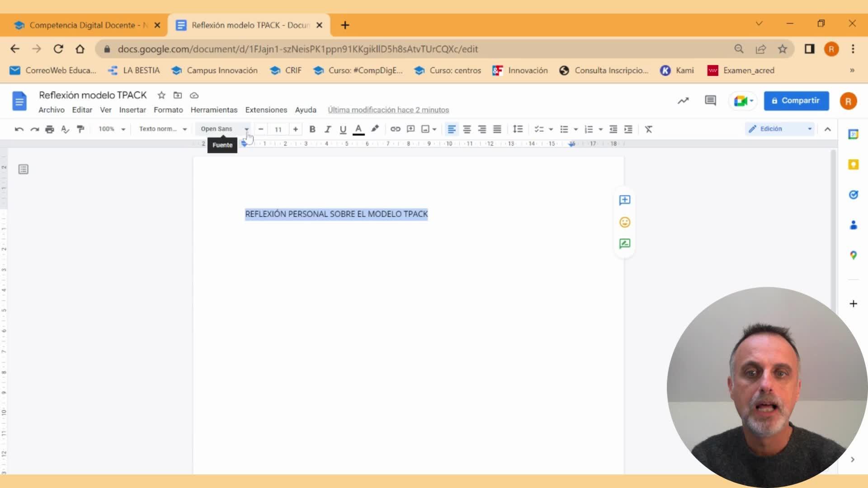Open the highlight color marker tool
This screenshot has height=488, width=868.
tap(375, 129)
